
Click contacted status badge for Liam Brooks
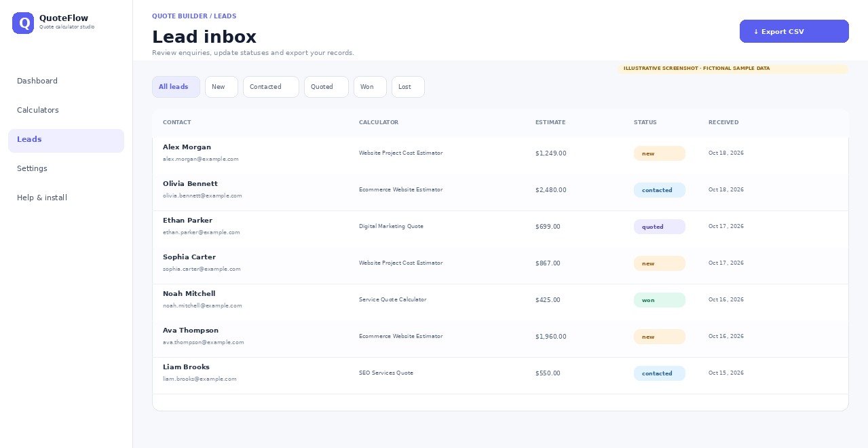660,373
